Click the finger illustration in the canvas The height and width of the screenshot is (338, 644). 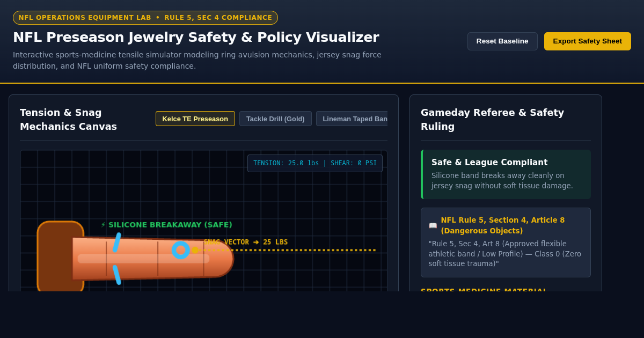(x=153, y=259)
